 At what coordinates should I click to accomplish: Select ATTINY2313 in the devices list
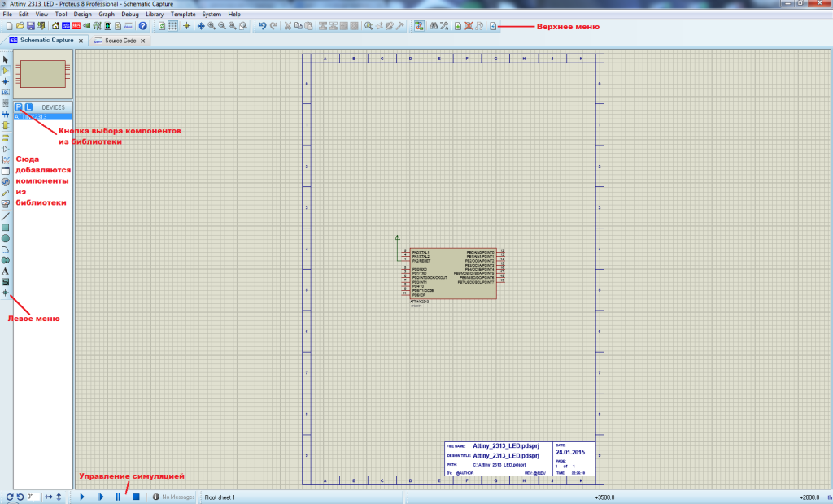click(x=42, y=116)
